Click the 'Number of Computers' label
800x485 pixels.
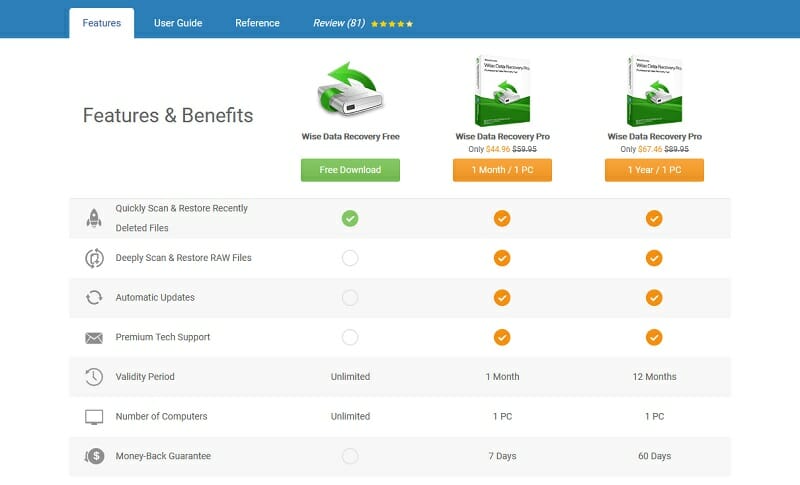(x=161, y=416)
